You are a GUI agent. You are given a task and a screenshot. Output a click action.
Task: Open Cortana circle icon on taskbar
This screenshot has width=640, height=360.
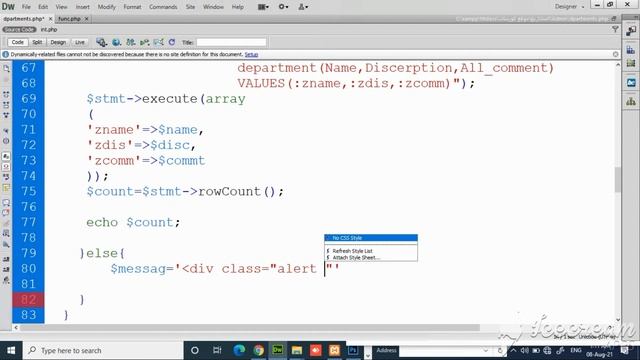[x=195, y=350]
